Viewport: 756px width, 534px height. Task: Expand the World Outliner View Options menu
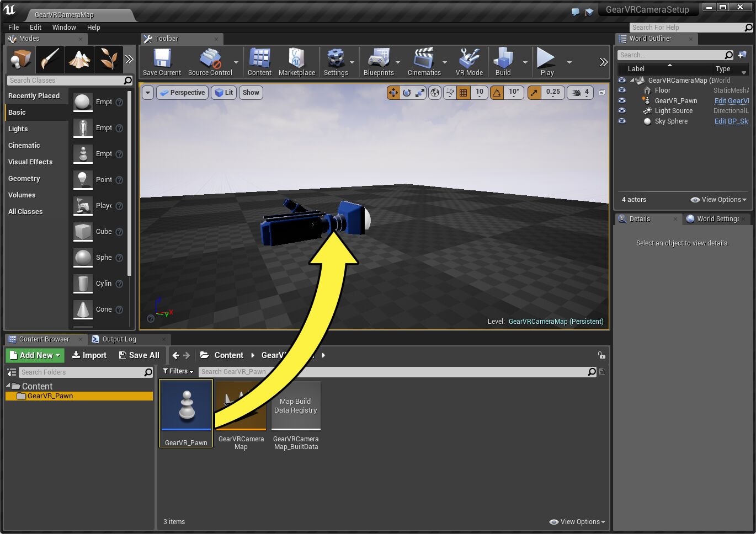tap(718, 200)
